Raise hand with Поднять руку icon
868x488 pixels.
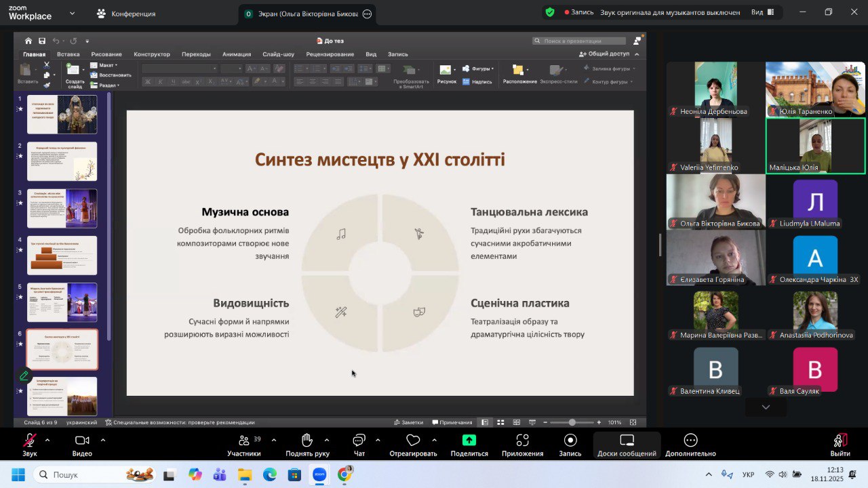[307, 441]
